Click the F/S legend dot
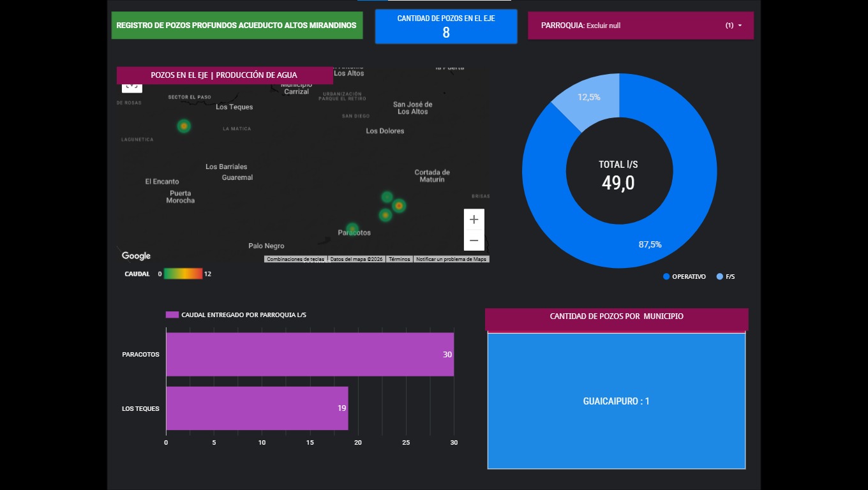The width and height of the screenshot is (868, 490). click(x=720, y=277)
